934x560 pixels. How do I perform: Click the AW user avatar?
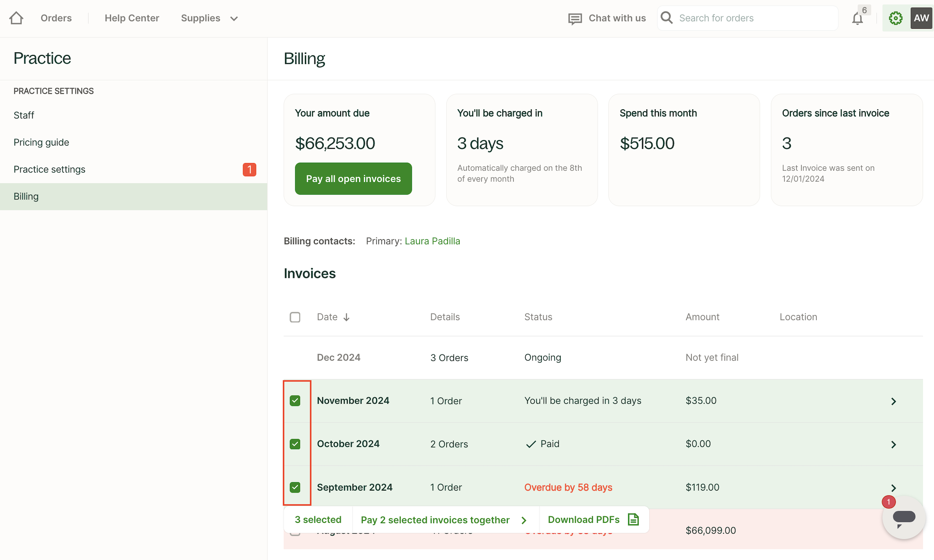pyautogui.click(x=921, y=18)
